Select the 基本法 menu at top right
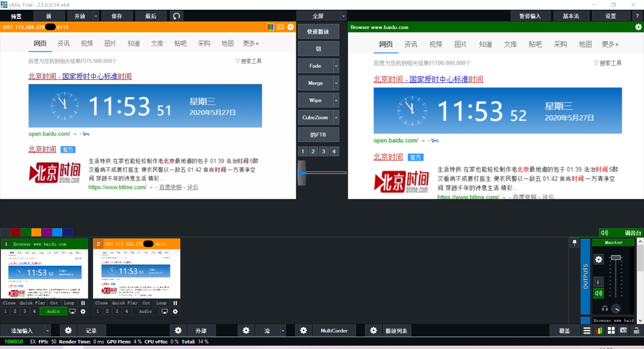Viewport: 644px width, 349px height. click(571, 16)
